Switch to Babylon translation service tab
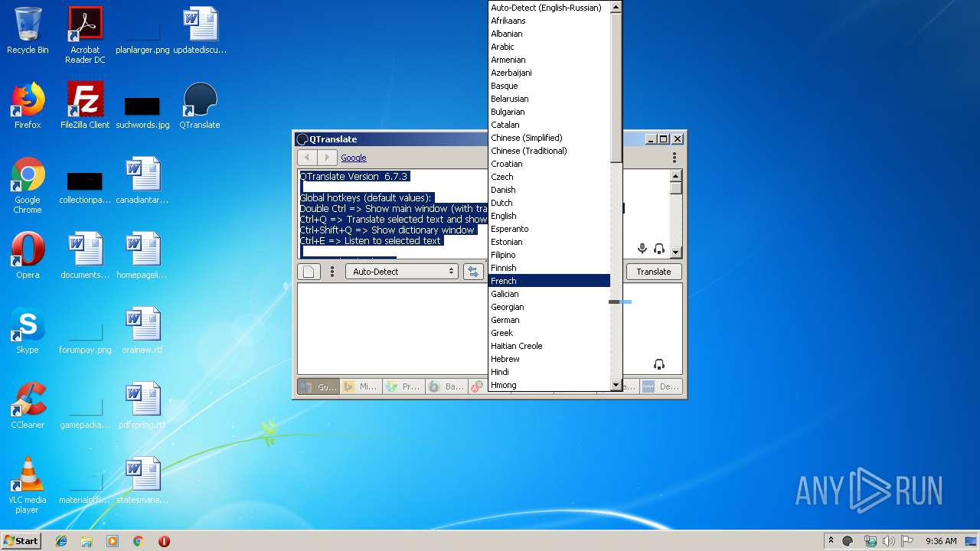980x551 pixels. [446, 386]
